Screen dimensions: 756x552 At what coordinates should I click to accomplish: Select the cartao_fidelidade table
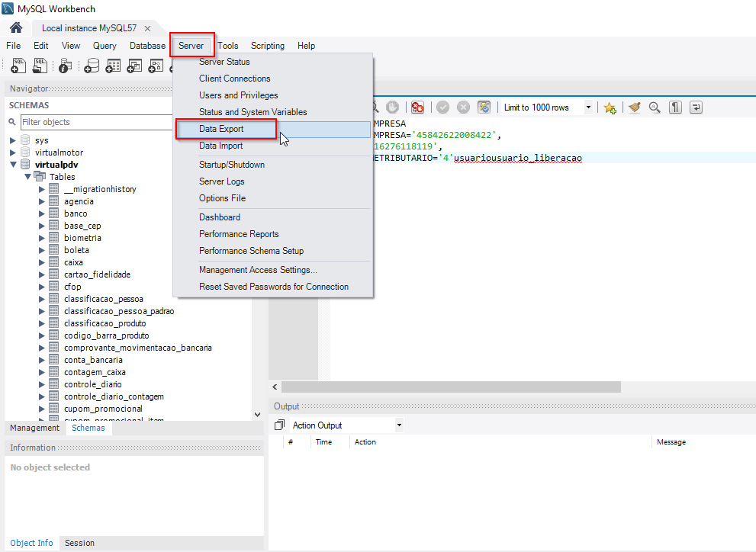(x=97, y=274)
